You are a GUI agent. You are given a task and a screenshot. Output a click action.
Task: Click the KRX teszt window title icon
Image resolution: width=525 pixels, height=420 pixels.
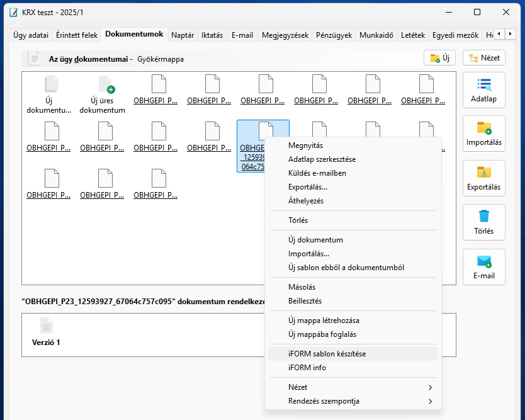tap(14, 13)
